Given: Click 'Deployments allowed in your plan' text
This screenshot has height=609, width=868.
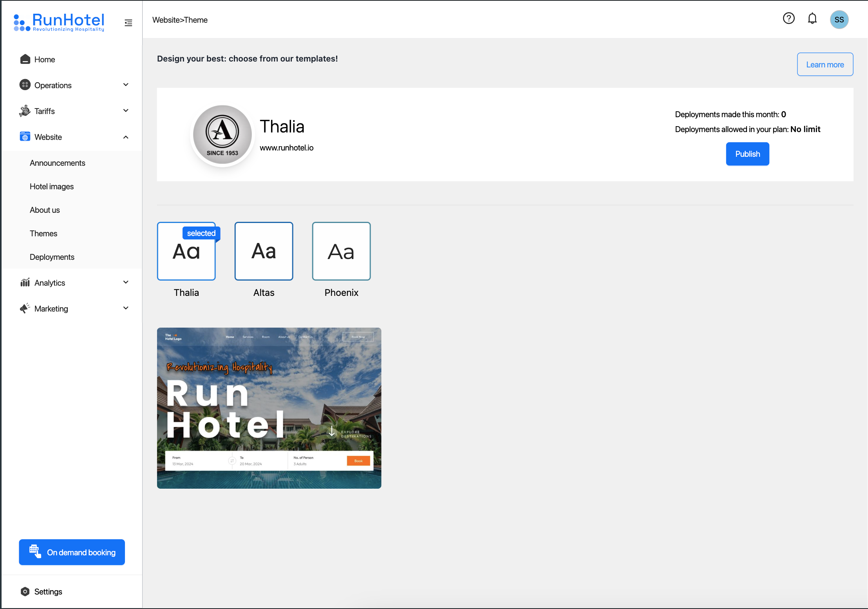Looking at the screenshot, I should pos(747,129).
